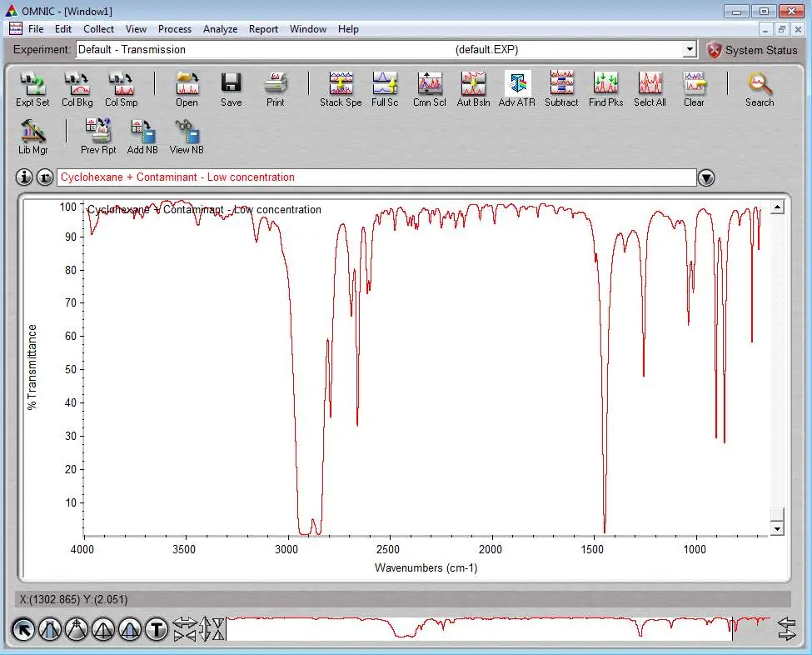Print the spectrum using Print icon
This screenshot has height=655, width=812.
point(276,88)
